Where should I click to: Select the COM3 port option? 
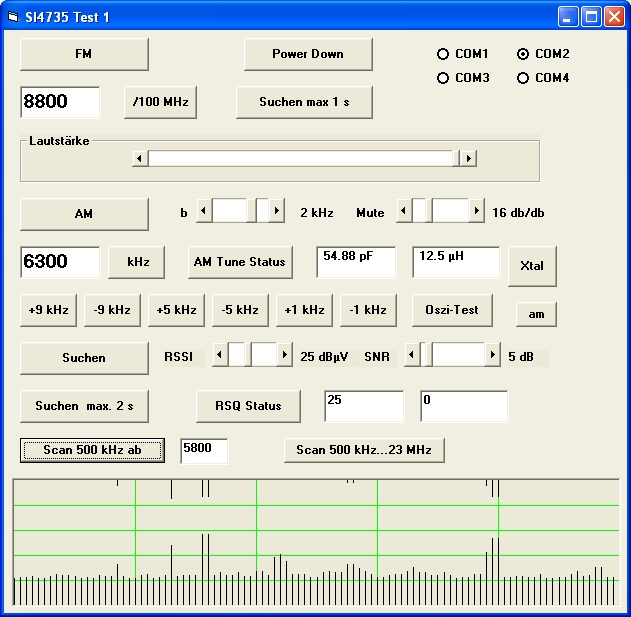coord(443,78)
